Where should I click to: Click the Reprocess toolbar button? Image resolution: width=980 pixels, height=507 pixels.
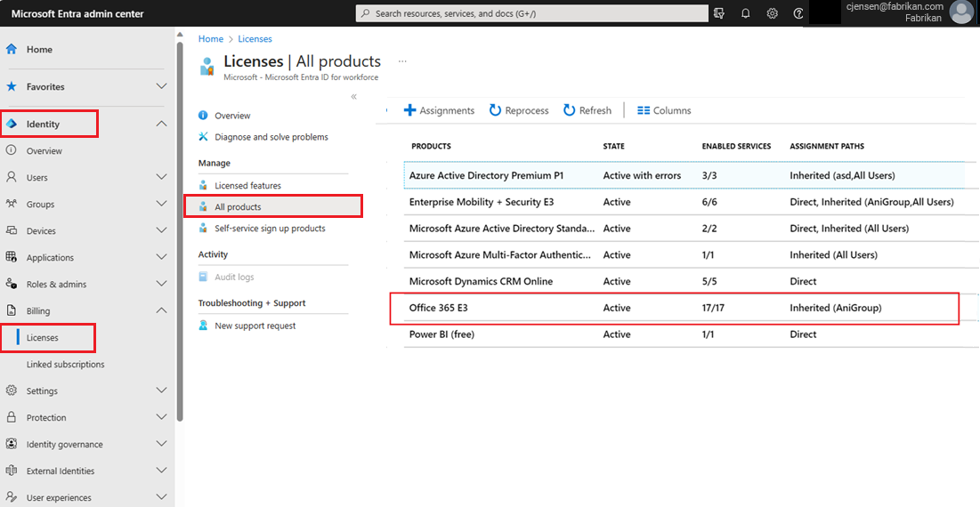(518, 110)
